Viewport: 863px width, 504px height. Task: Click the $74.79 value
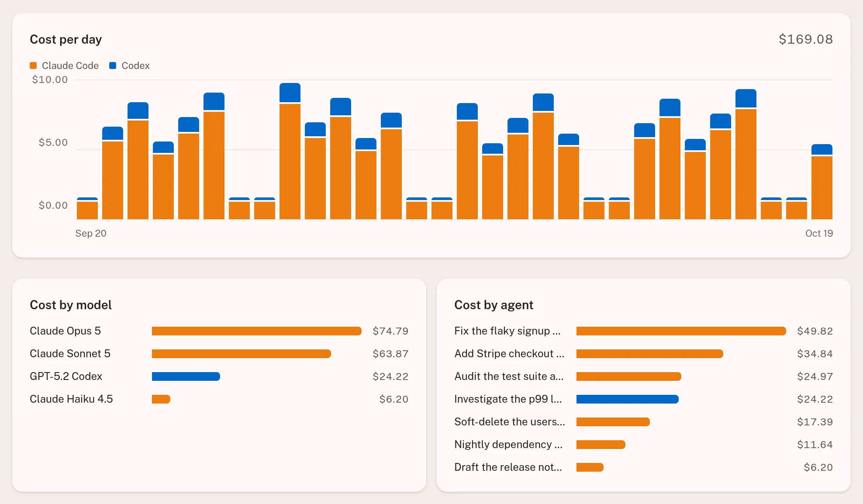pos(390,331)
